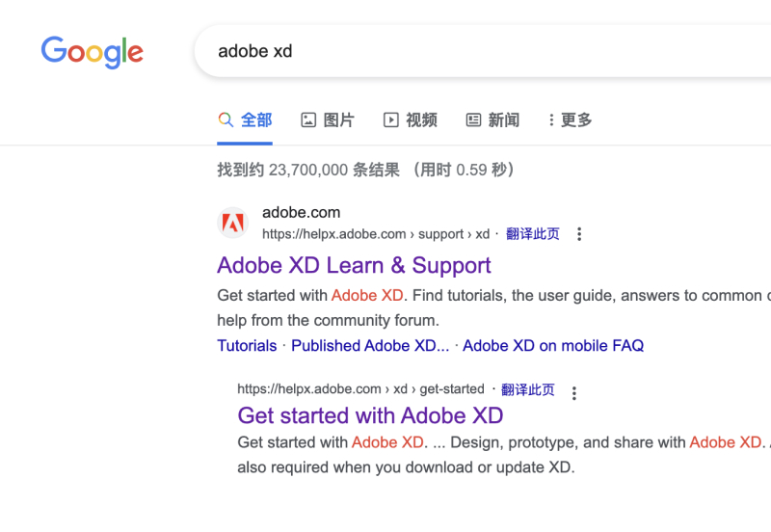This screenshot has width=771, height=532.
Task: Open Adobe XD Learn & Support result
Action: (354, 265)
